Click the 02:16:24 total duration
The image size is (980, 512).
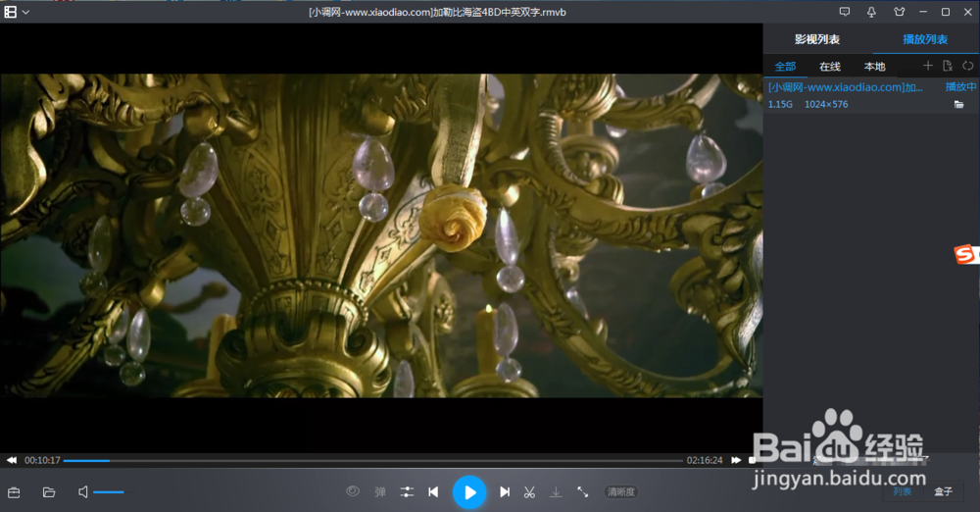(705, 460)
